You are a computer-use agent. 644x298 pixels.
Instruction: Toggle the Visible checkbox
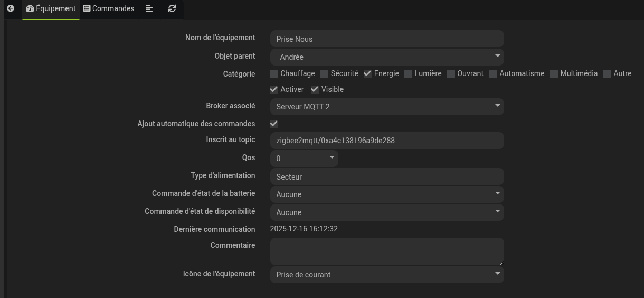pos(315,89)
